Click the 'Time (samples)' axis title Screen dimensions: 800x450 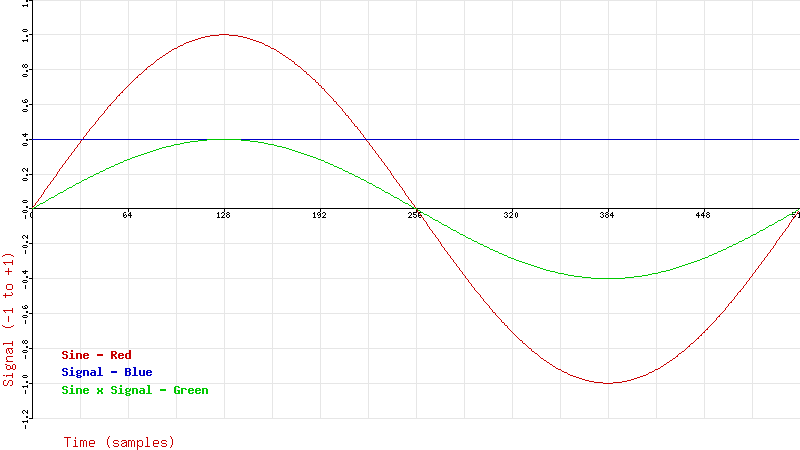pyautogui.click(x=119, y=441)
